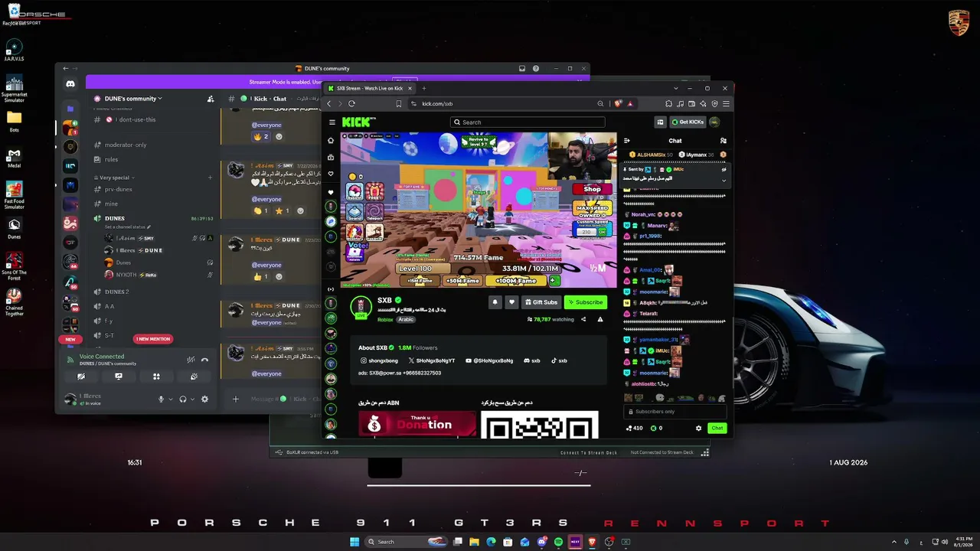Open Discord inbox icon in title bar

point(522,68)
